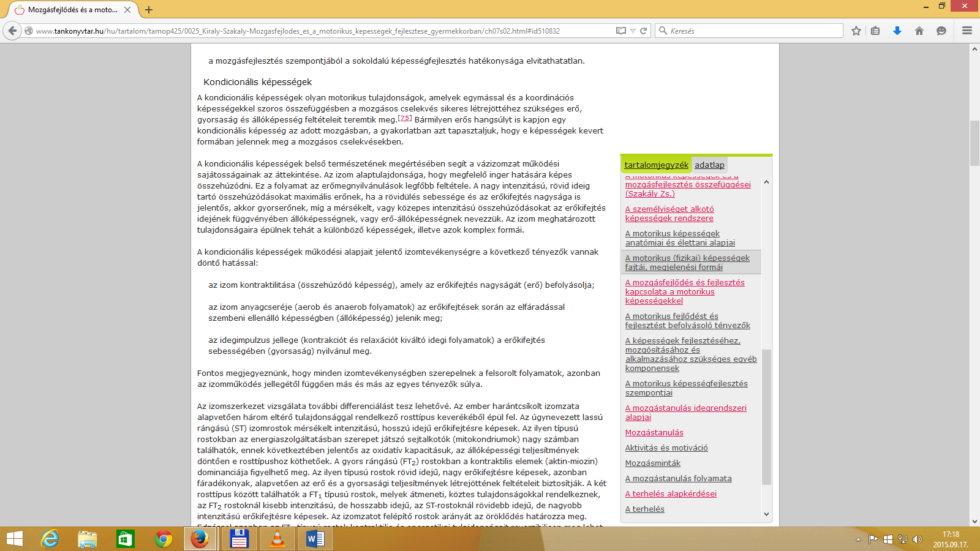Go back with the browser back arrow
The height and width of the screenshot is (551, 980).
click(x=12, y=31)
